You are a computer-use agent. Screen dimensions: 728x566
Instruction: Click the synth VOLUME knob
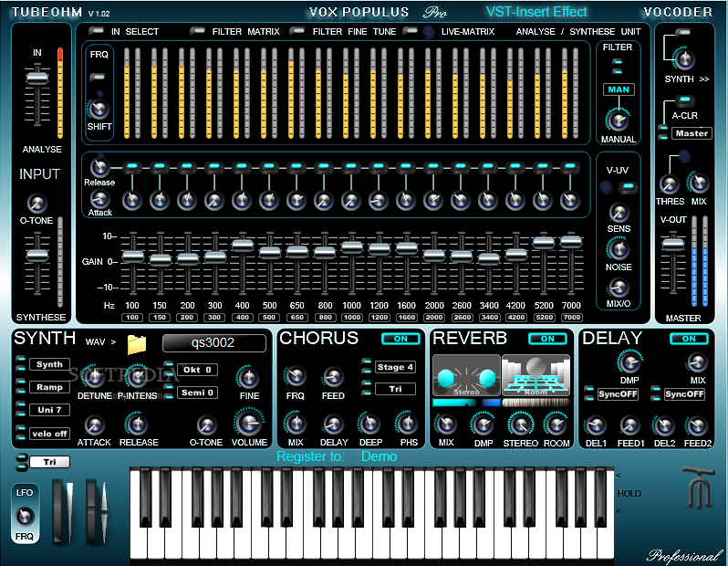pyautogui.click(x=249, y=423)
